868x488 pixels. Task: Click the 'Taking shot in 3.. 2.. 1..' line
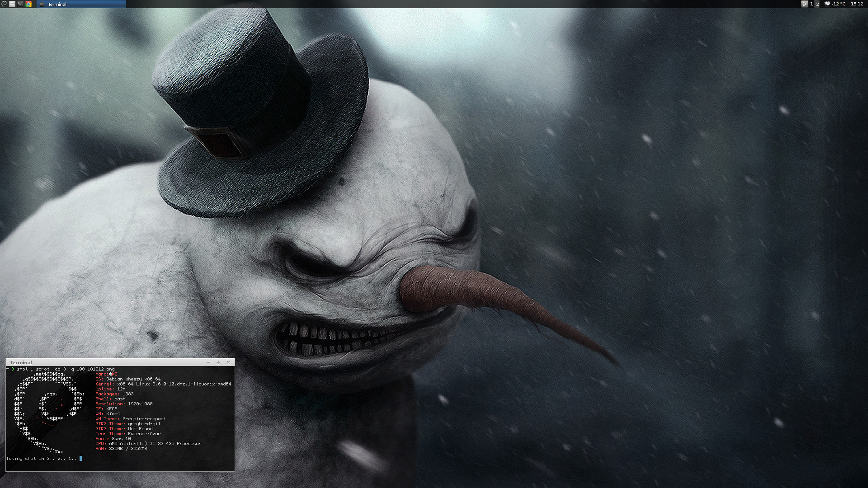coord(41,459)
